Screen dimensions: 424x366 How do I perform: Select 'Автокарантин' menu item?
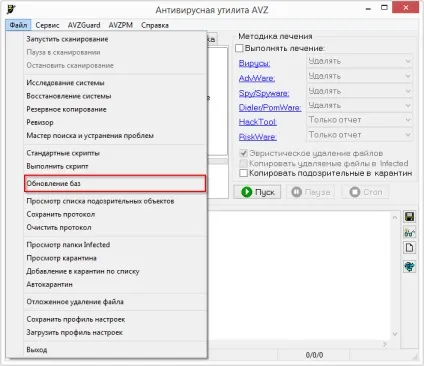115,284
